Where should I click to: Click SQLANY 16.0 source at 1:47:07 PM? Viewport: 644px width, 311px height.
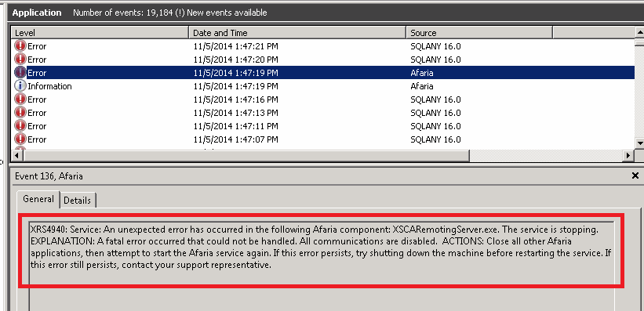coord(435,139)
